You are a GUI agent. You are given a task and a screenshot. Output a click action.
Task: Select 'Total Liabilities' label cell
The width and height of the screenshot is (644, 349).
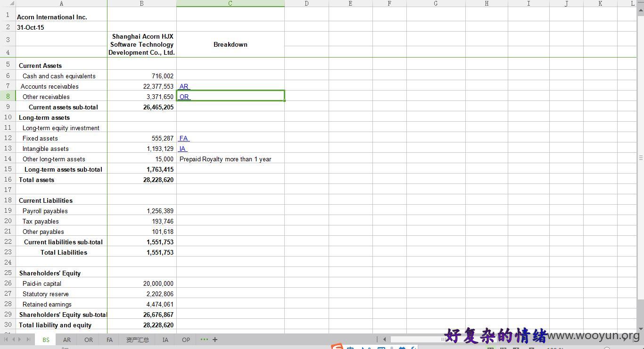pyautogui.click(x=61, y=252)
